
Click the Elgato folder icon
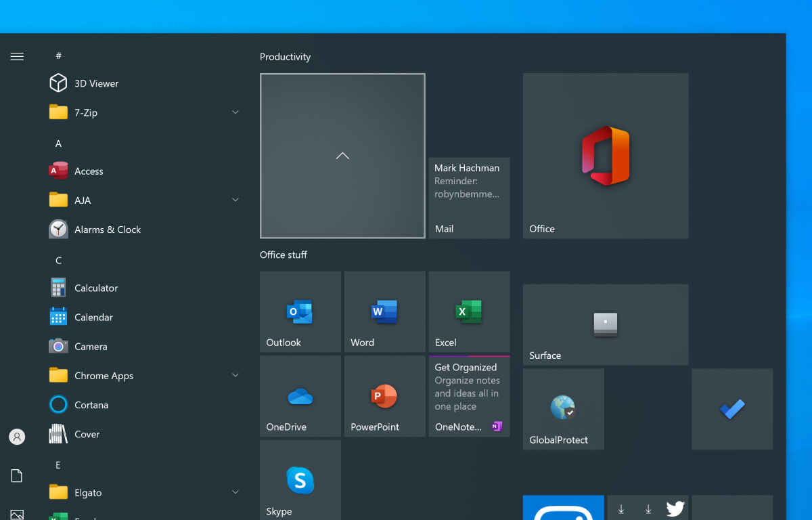coord(58,493)
